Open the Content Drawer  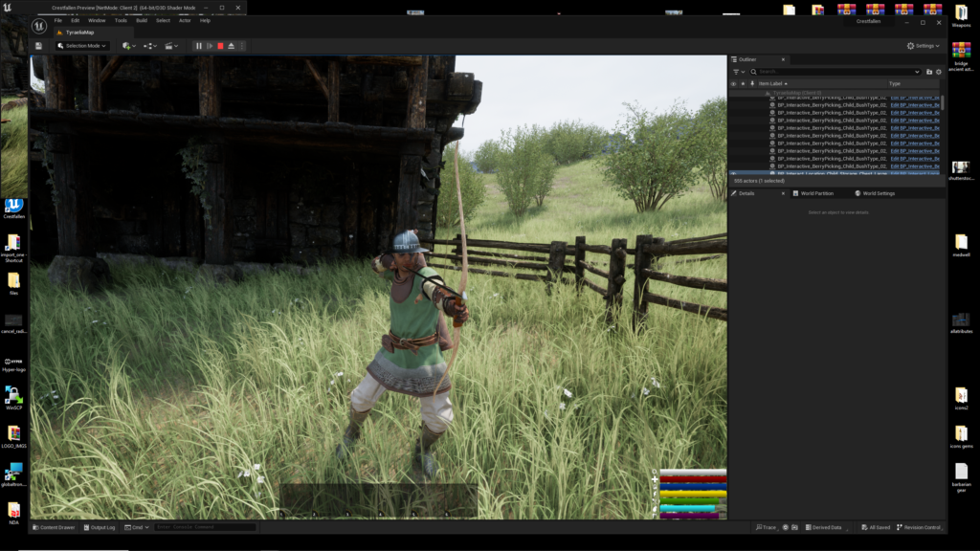click(x=54, y=527)
